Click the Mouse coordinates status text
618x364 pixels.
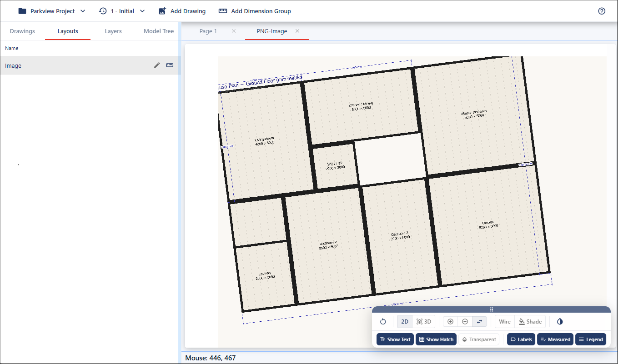[211, 358]
